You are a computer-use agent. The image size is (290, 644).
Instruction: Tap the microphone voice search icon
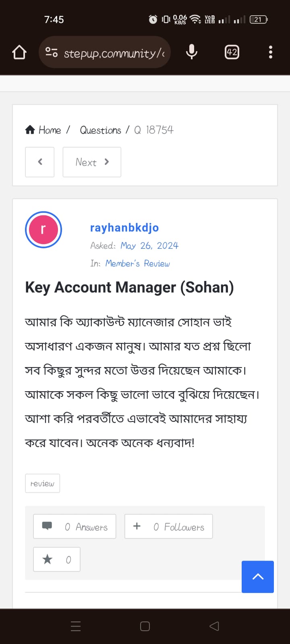pyautogui.click(x=192, y=52)
